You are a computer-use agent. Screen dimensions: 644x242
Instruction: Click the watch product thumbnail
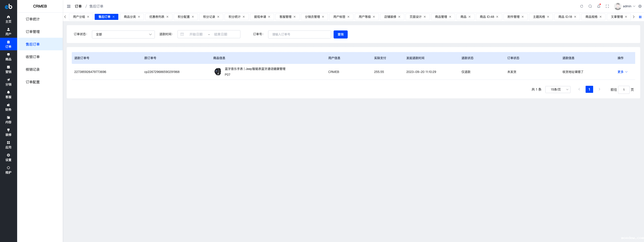(218, 72)
